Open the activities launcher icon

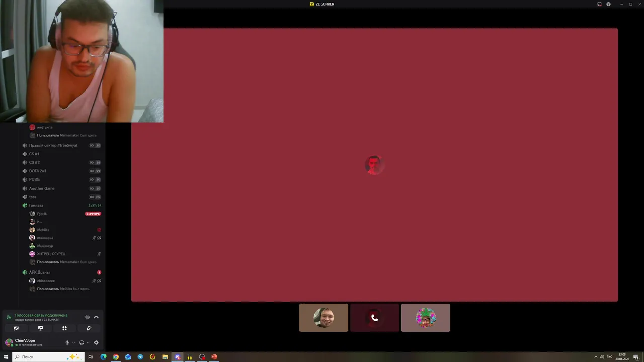(64, 328)
